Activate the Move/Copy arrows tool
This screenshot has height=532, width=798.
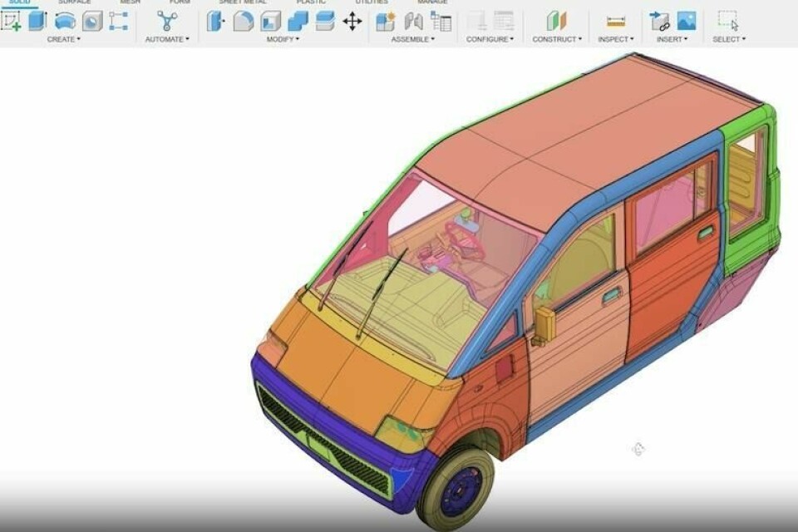coord(352,21)
